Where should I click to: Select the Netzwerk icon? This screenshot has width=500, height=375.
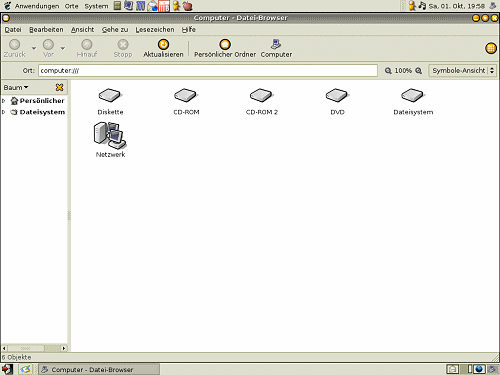point(110,135)
